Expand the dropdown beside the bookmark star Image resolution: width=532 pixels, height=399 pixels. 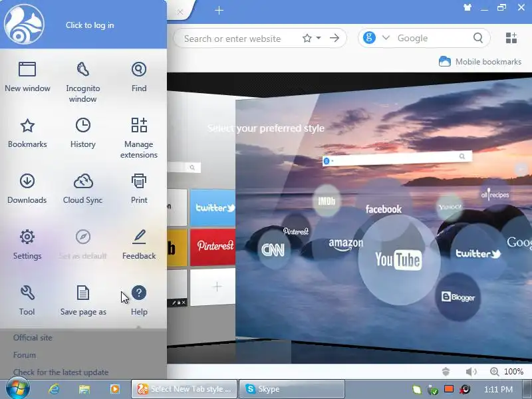point(319,38)
